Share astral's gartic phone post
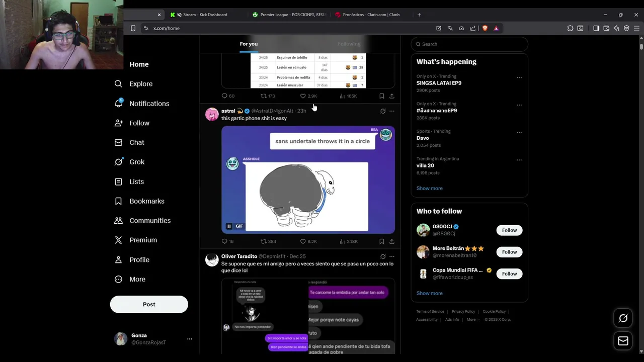 click(391, 241)
